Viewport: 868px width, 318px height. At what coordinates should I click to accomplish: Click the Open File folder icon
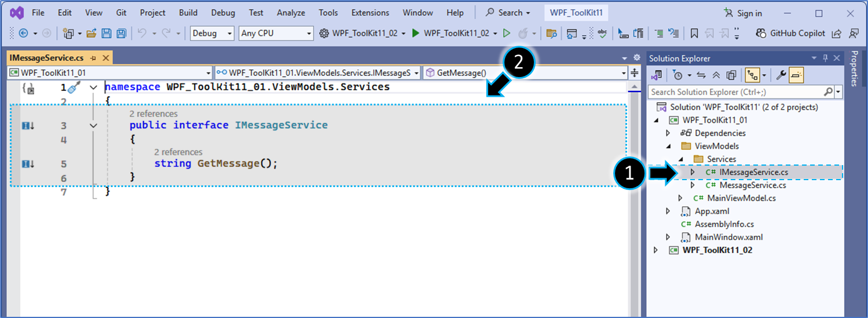tap(91, 34)
